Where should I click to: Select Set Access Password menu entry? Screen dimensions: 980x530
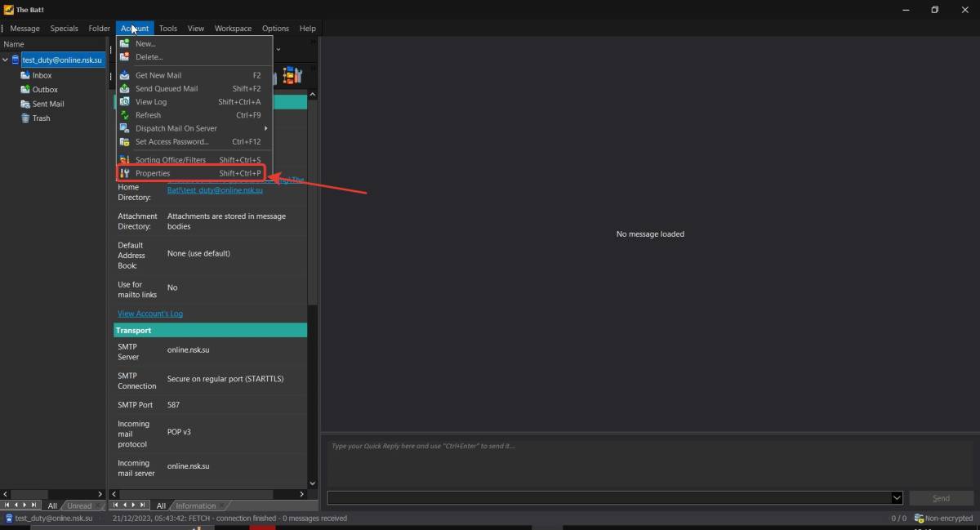click(x=171, y=142)
